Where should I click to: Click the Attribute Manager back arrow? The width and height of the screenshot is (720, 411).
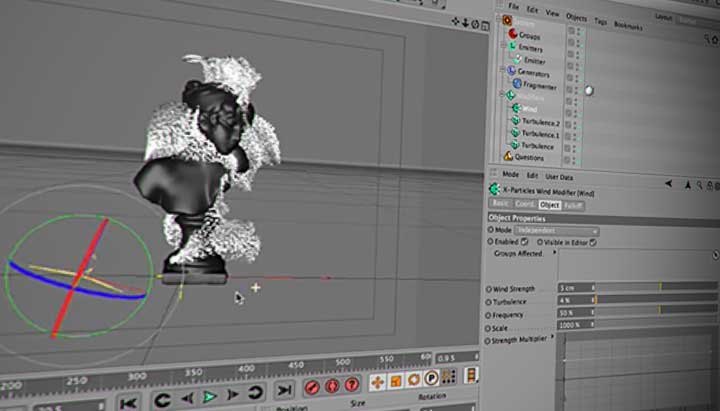coord(669,184)
